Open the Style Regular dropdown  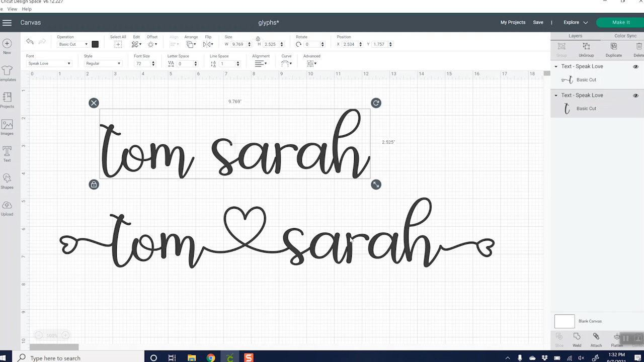point(103,63)
